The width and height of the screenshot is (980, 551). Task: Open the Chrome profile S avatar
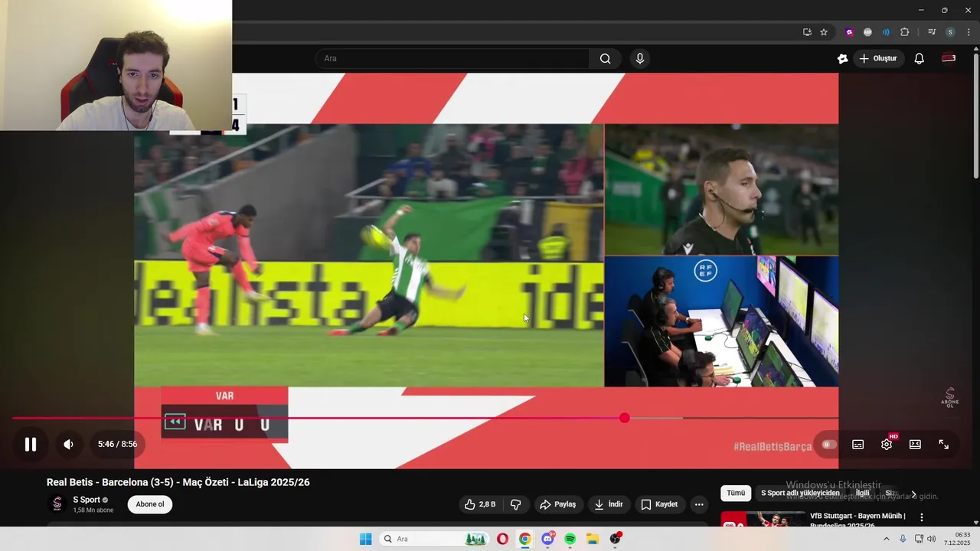950,32
